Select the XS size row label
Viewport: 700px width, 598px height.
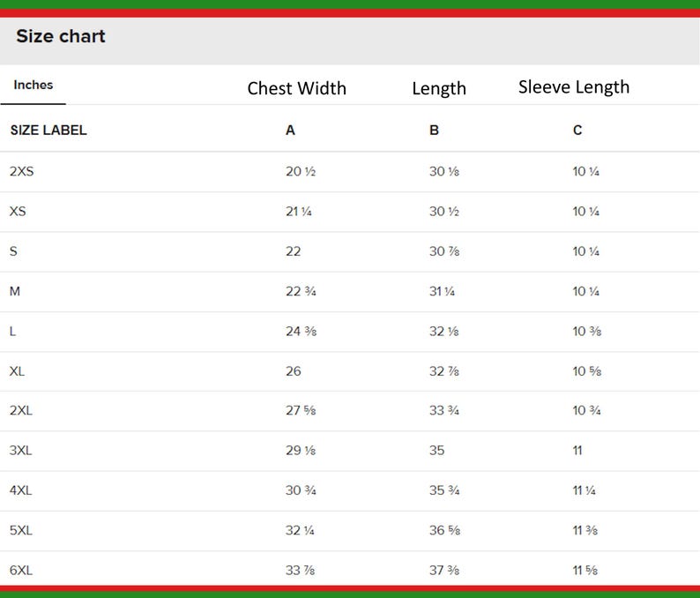[x=18, y=212]
